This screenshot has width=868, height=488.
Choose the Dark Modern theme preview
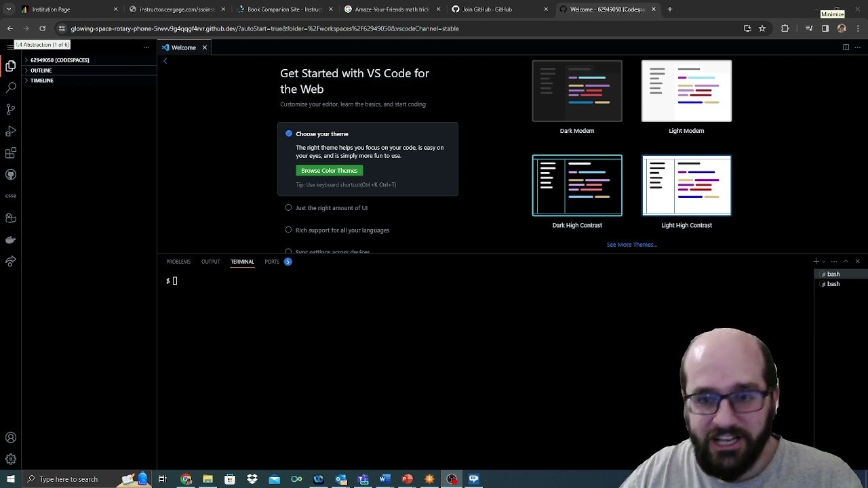click(577, 91)
